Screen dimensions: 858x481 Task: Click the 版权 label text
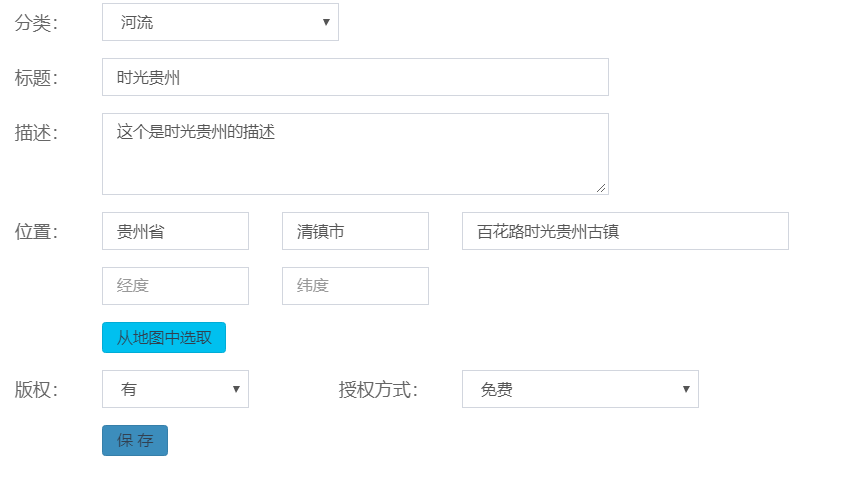[x=37, y=390]
